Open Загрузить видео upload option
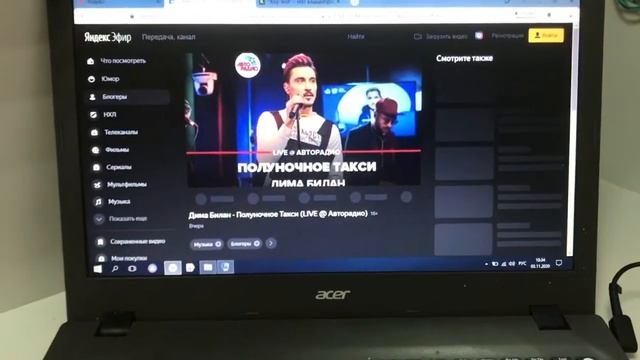The width and height of the screenshot is (640, 360). 441,36
